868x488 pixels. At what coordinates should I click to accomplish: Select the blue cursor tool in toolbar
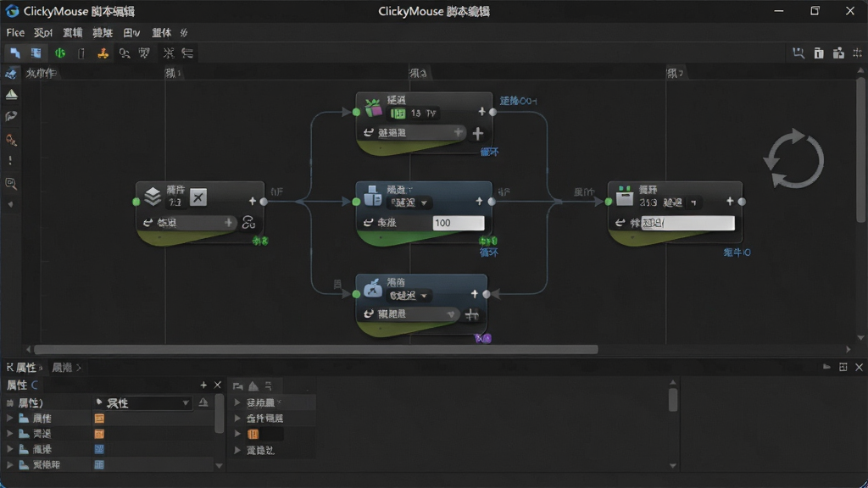pos(15,53)
